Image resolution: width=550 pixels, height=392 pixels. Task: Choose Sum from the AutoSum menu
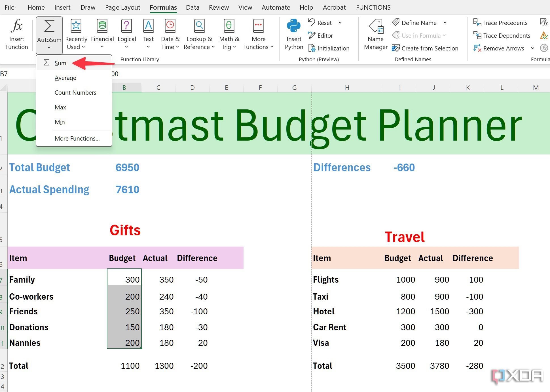pos(60,63)
